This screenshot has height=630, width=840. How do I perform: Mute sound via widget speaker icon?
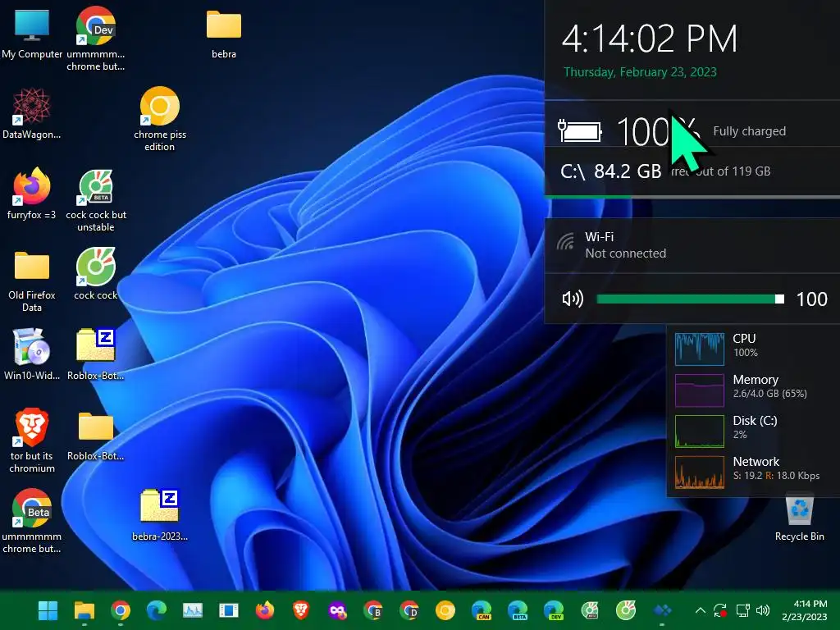pyautogui.click(x=572, y=299)
